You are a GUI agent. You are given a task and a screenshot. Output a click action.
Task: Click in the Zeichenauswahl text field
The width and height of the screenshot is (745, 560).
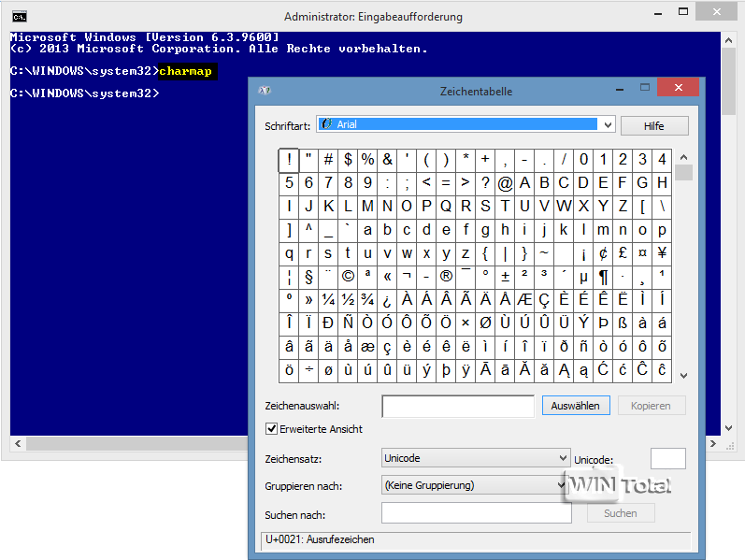458,406
